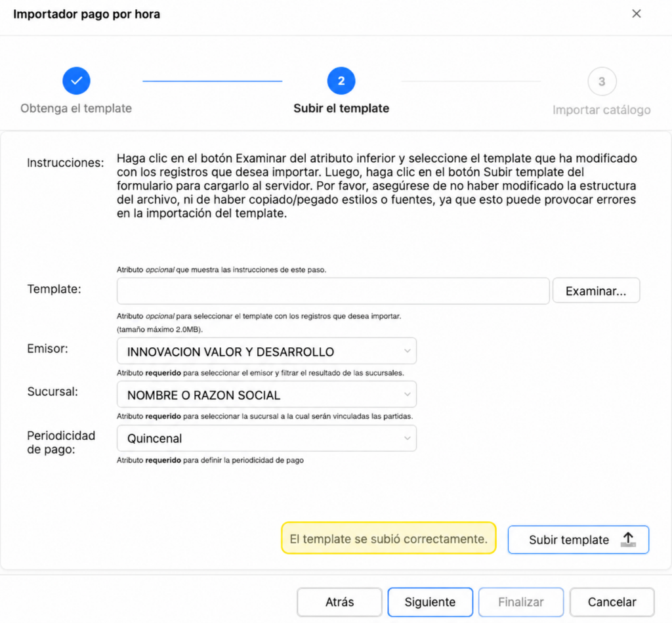
Task: Click the 'Sucursal:' field label
Action: tap(52, 391)
